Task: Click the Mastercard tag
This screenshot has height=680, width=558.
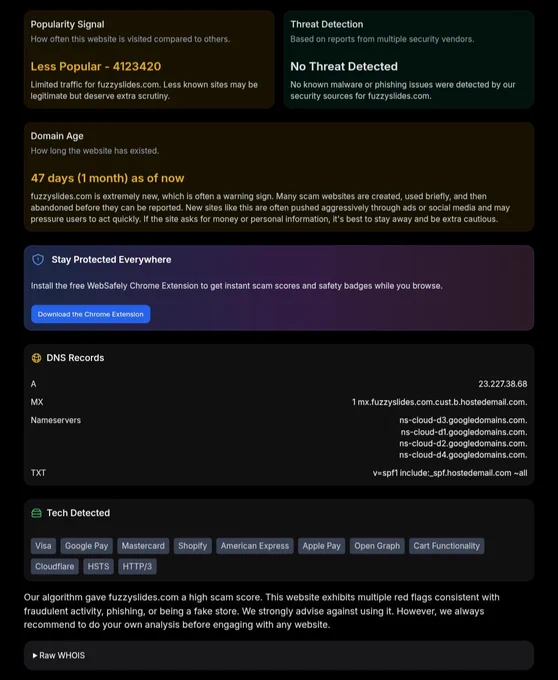Action: [x=143, y=546]
